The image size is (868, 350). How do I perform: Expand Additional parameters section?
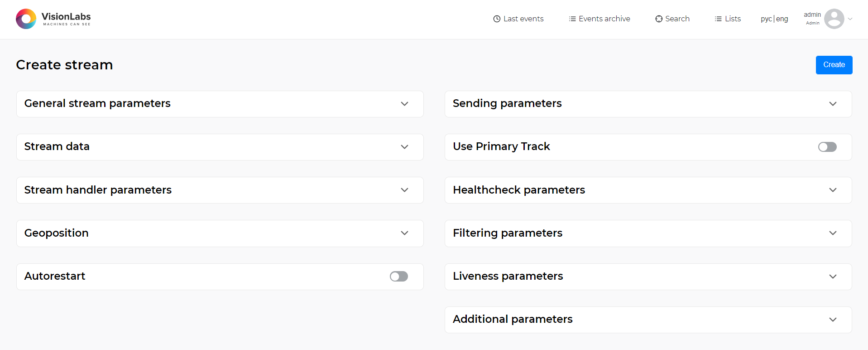coord(833,320)
